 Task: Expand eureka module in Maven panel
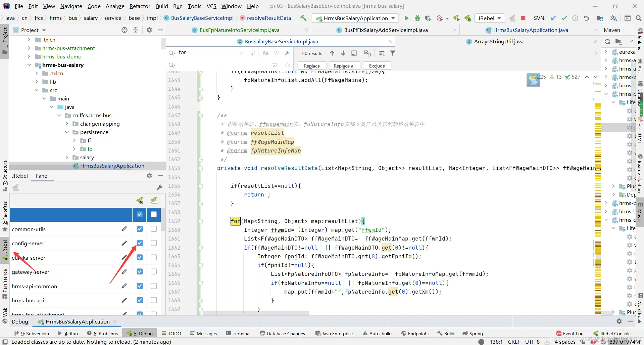pyautogui.click(x=606, y=52)
